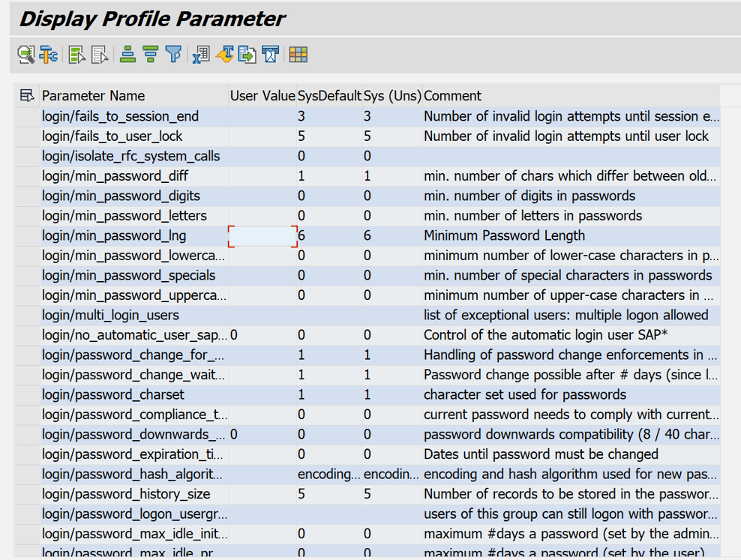Click the SysDefault column header
The height and width of the screenshot is (560, 741).
(x=329, y=96)
